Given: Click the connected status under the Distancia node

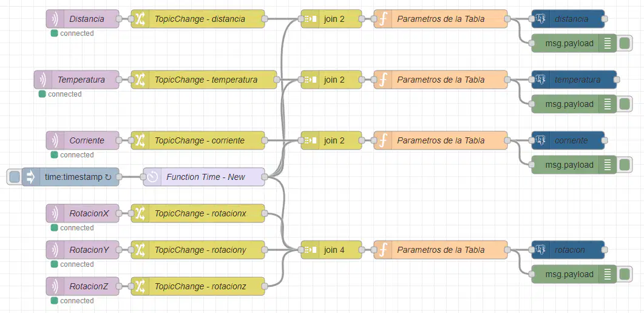Looking at the screenshot, I should [72, 33].
